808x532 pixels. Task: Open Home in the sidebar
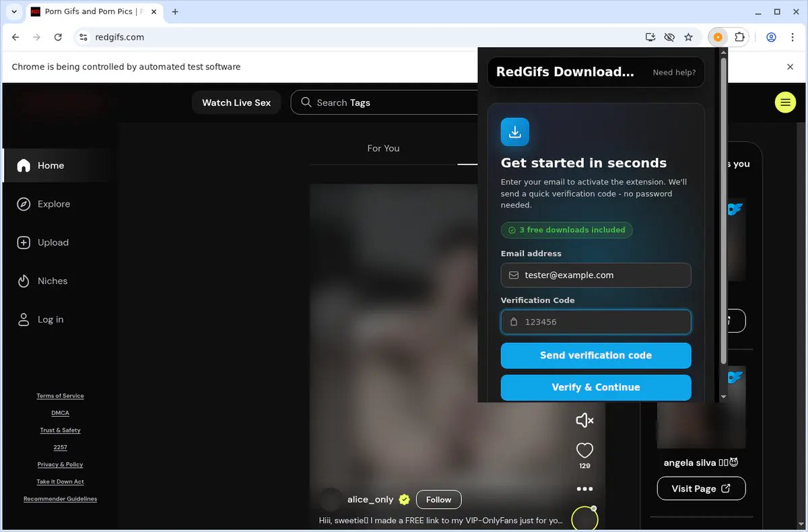[57, 166]
